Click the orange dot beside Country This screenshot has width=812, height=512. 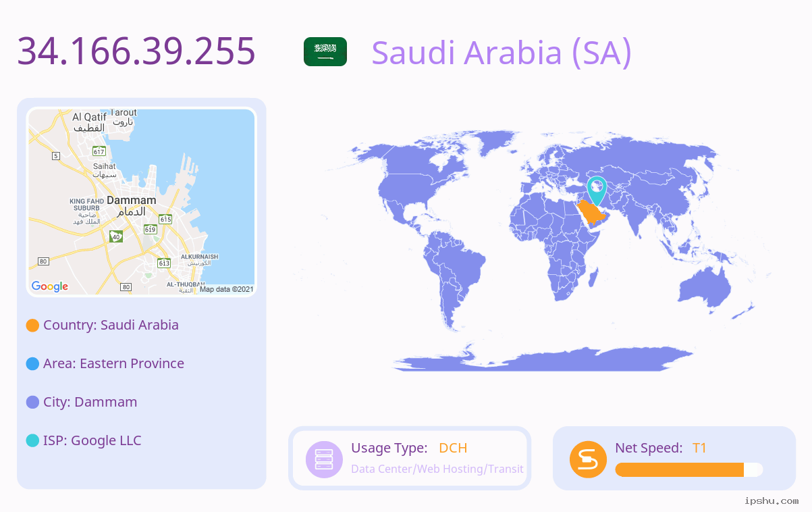(32, 326)
